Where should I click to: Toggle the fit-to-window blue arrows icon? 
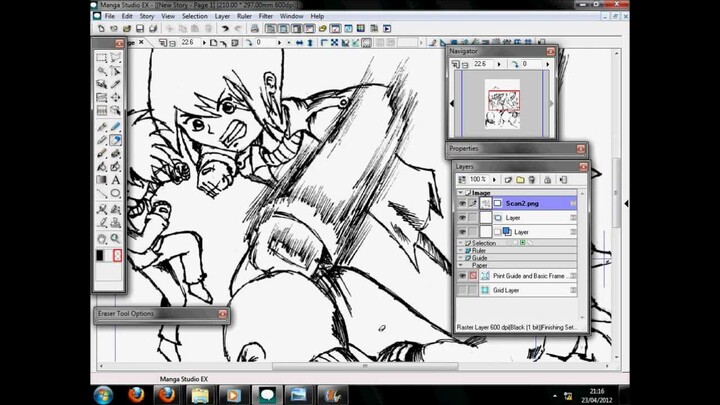click(x=334, y=43)
